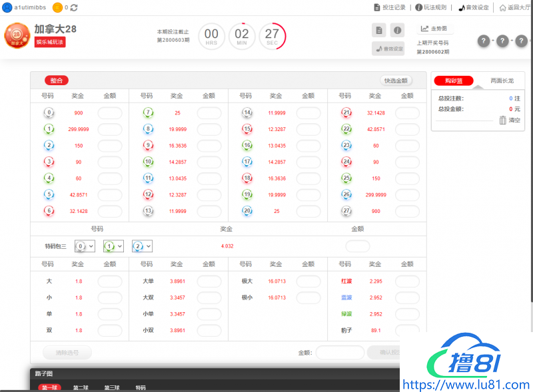Screen dimensions: 533x392
Task: Open third 特码包三 dropdown showing 2
Action: point(143,246)
